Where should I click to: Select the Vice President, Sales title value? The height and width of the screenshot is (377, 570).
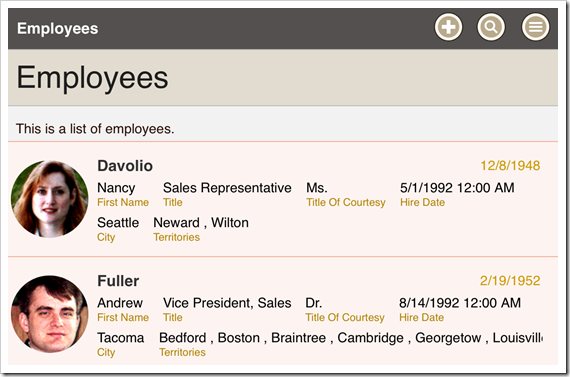227,303
